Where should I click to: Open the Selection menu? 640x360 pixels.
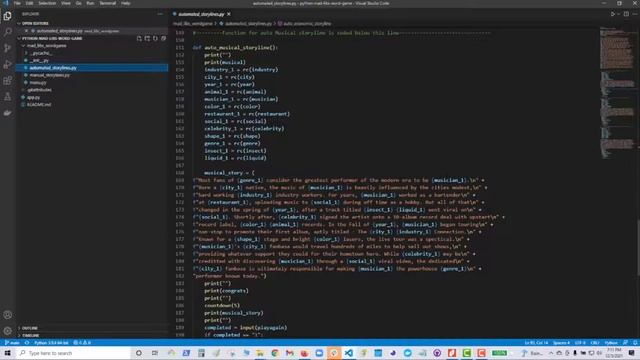47,3
